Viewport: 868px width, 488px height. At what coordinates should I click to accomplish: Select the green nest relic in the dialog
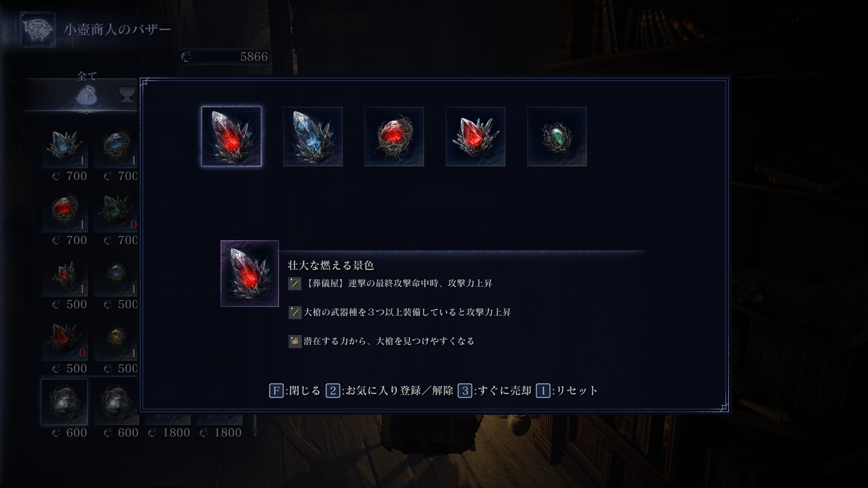coord(557,136)
